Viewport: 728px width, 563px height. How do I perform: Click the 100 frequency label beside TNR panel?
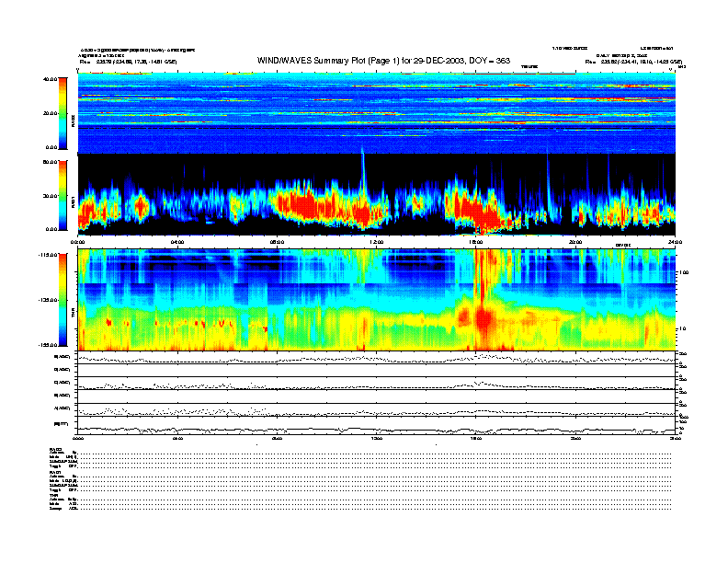click(x=684, y=272)
